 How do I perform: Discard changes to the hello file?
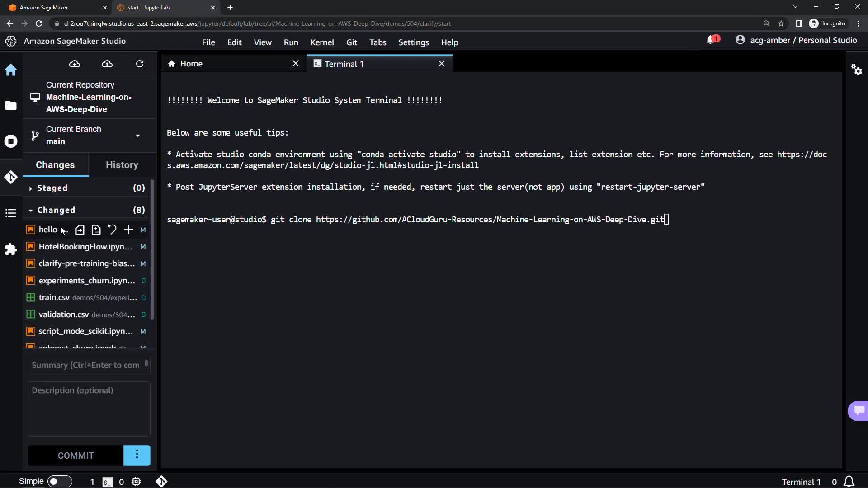[112, 230]
